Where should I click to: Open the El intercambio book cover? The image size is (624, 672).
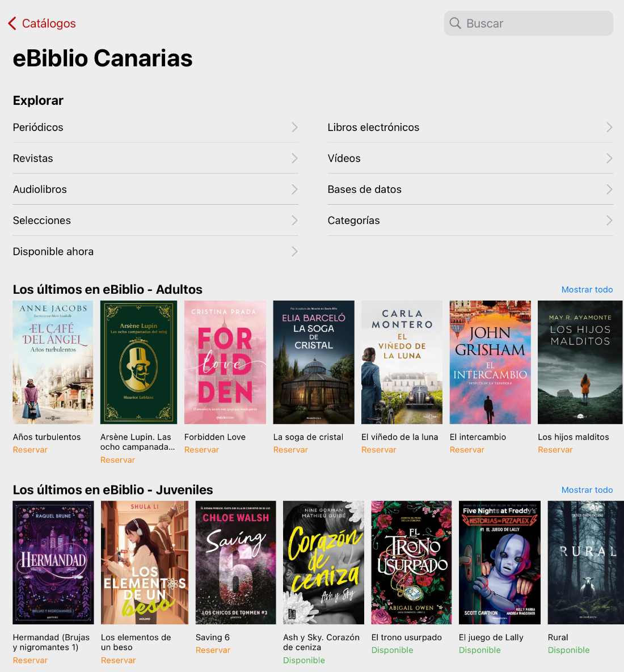[x=490, y=362]
